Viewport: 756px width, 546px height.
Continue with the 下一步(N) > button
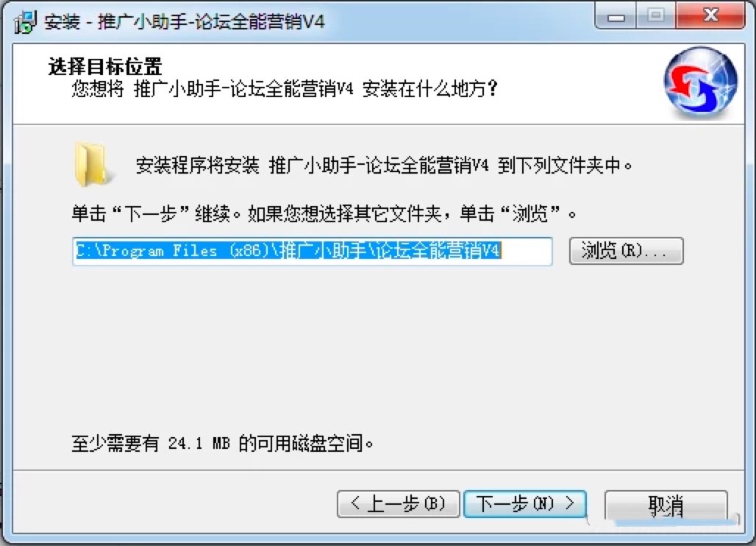point(525,504)
